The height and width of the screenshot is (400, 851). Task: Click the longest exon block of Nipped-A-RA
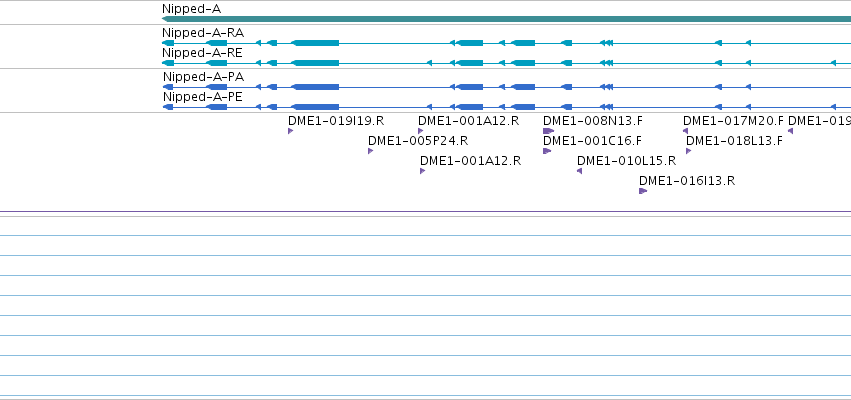click(x=315, y=43)
